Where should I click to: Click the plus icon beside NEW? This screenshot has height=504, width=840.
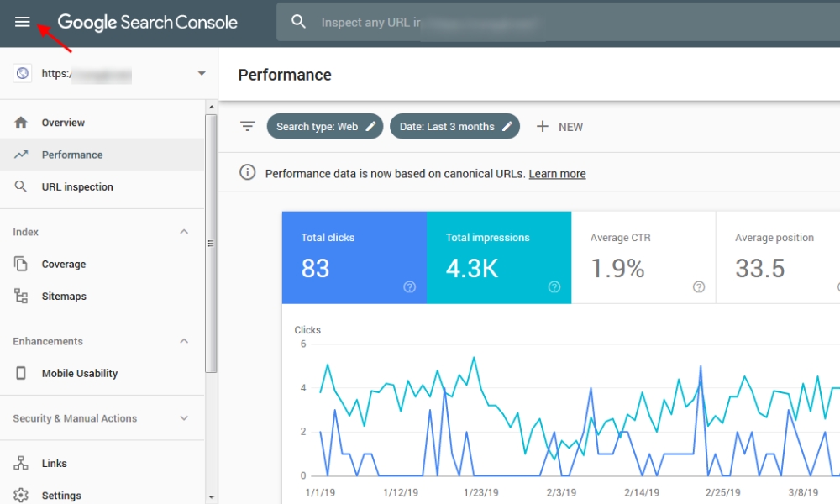(542, 126)
